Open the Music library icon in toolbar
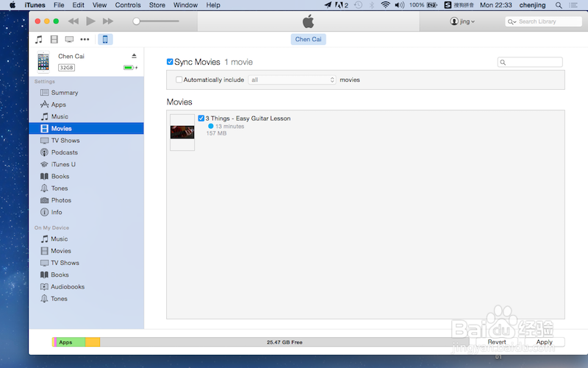 (x=39, y=40)
